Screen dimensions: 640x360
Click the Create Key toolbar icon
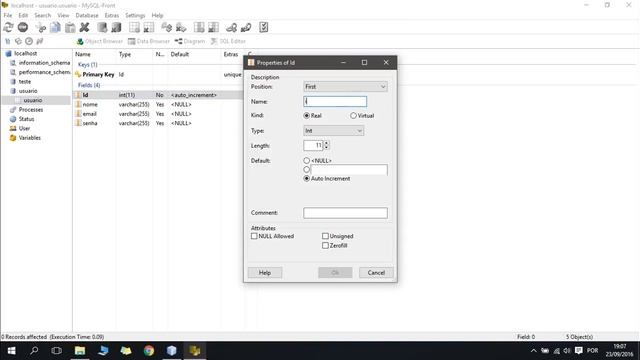(167, 27)
